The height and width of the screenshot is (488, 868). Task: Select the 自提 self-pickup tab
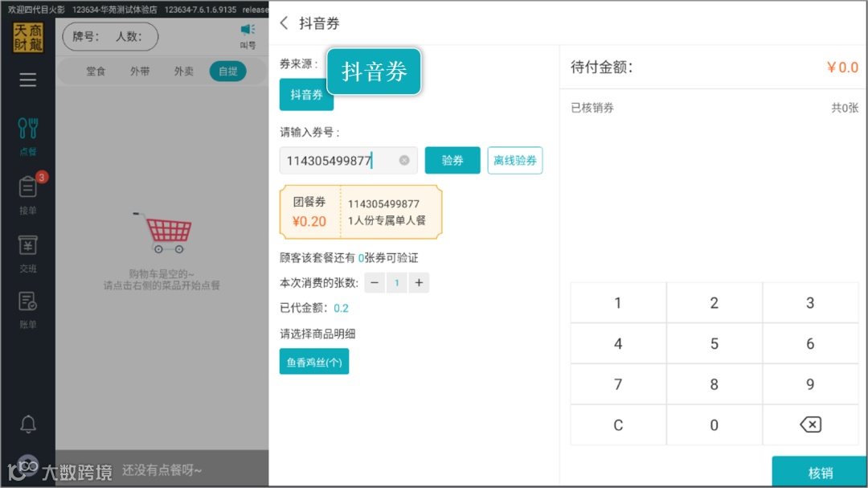[228, 72]
